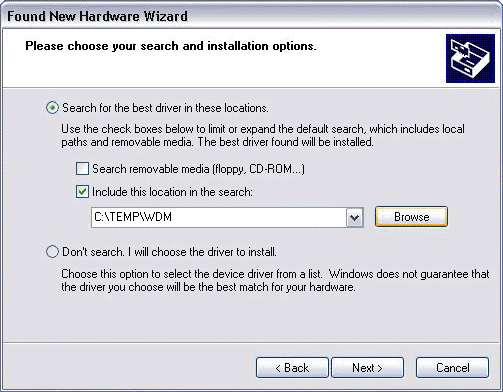The width and height of the screenshot is (503, 392).
Task: Click the 'Found New Hardware Wizard' title bar
Action: [251, 16]
